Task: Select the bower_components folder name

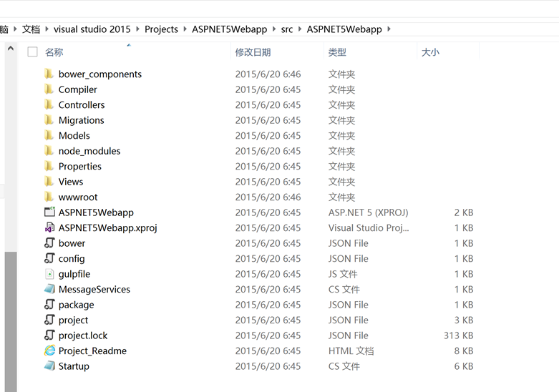Action: coord(99,74)
